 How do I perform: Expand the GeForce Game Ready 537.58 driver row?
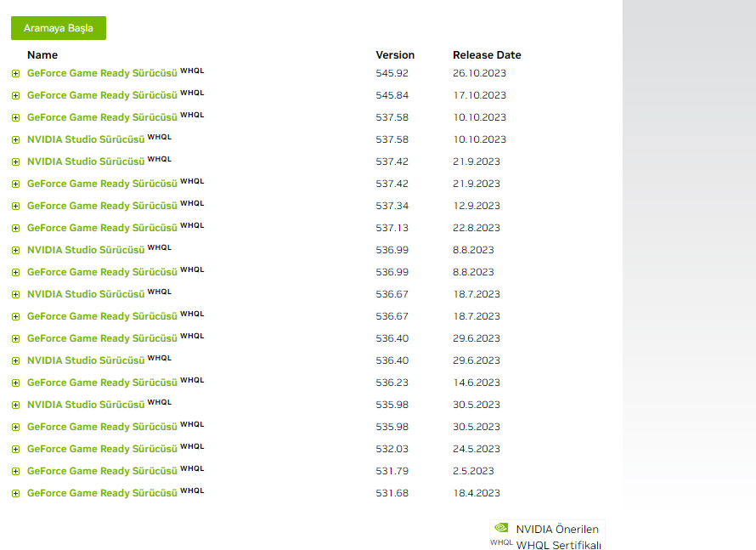point(16,117)
